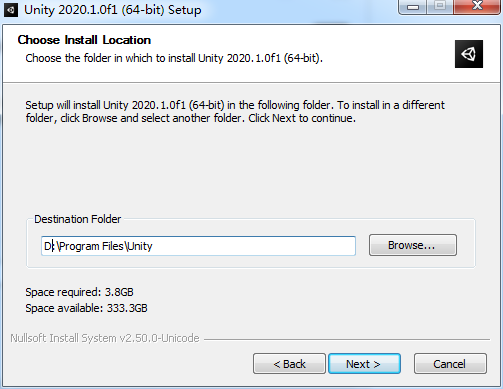Minimize the Unity Setup window

pyautogui.click(x=413, y=6)
